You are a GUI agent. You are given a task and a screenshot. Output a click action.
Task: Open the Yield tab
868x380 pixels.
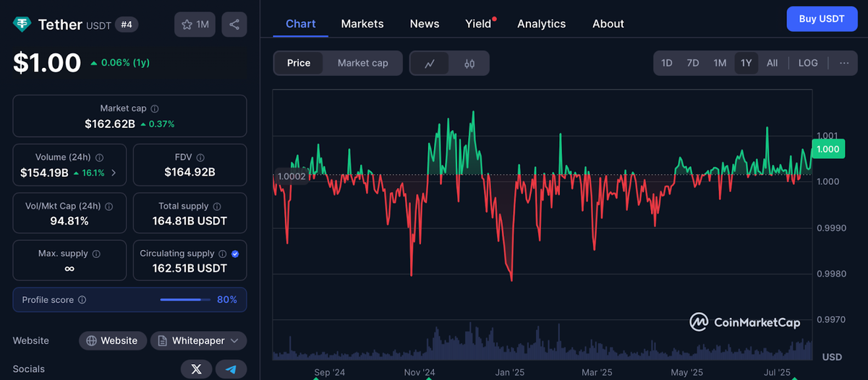coord(479,24)
